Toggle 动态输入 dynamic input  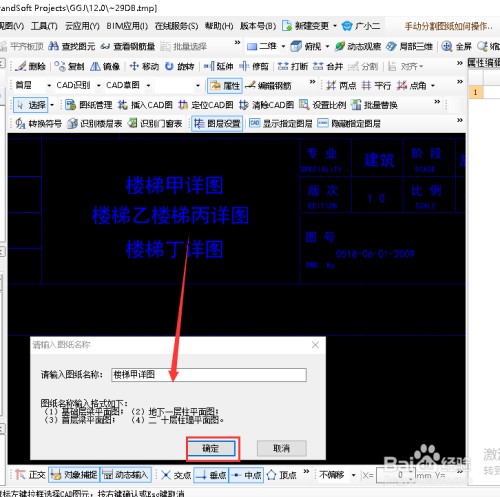pos(126,475)
